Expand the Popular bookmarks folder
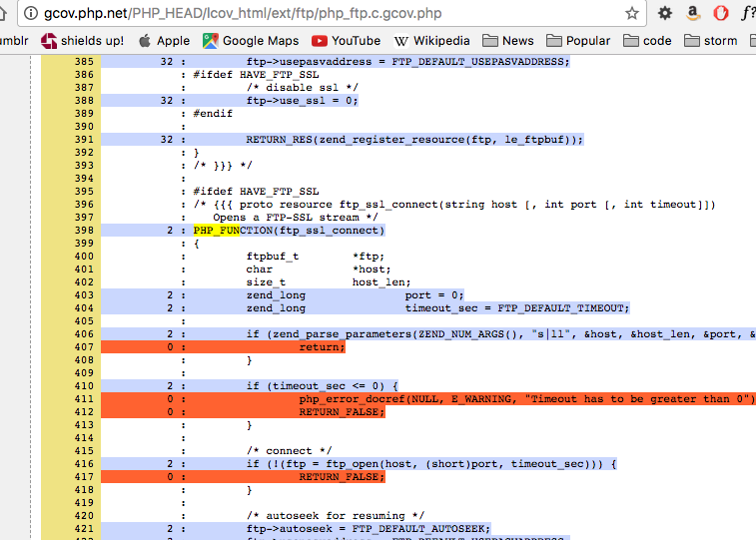The image size is (756, 540). pyautogui.click(x=578, y=41)
